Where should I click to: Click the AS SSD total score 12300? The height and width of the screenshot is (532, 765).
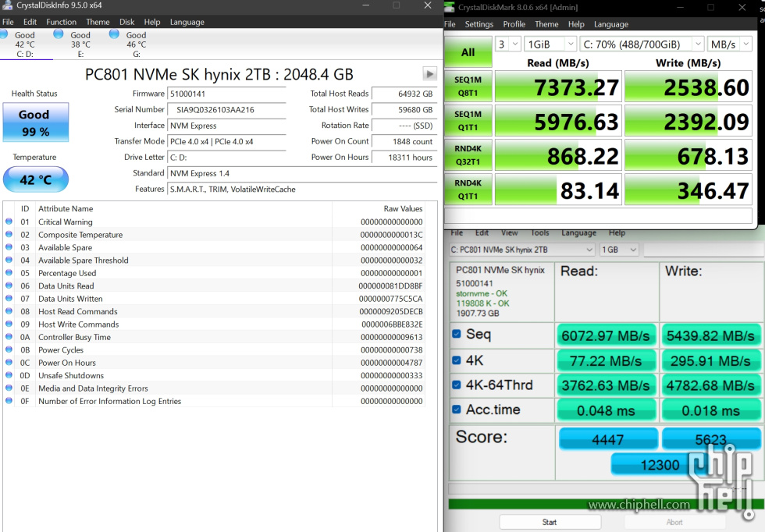(x=660, y=465)
